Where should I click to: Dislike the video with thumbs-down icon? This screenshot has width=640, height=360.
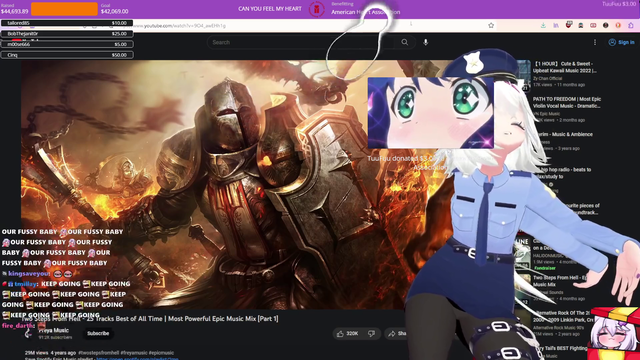pos(371,333)
